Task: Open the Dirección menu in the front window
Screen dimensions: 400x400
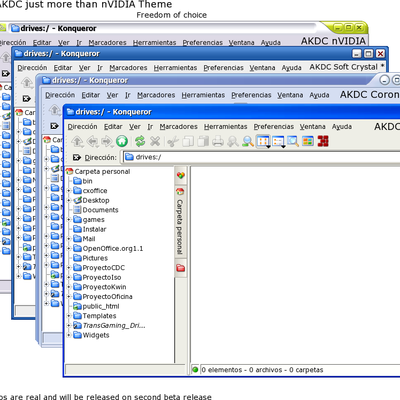Action: click(82, 127)
